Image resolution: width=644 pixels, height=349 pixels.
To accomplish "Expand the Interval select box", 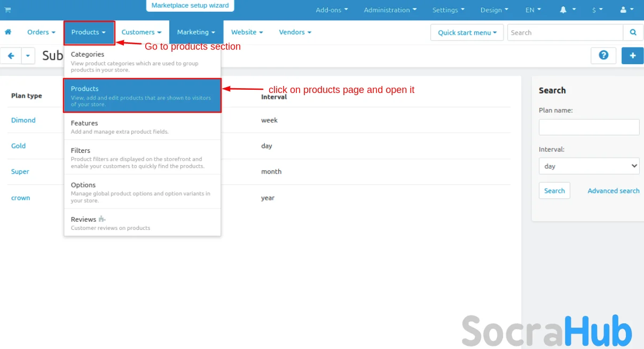I will pyautogui.click(x=588, y=166).
